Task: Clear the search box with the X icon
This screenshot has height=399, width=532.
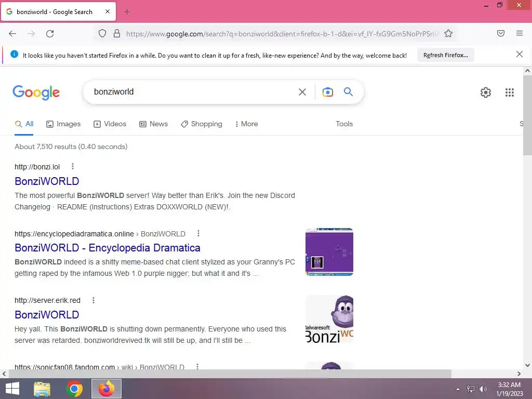Action: pyautogui.click(x=302, y=92)
